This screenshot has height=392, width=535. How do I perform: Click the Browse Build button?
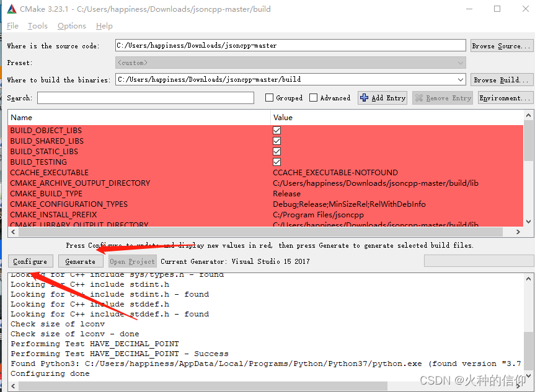tap(501, 80)
